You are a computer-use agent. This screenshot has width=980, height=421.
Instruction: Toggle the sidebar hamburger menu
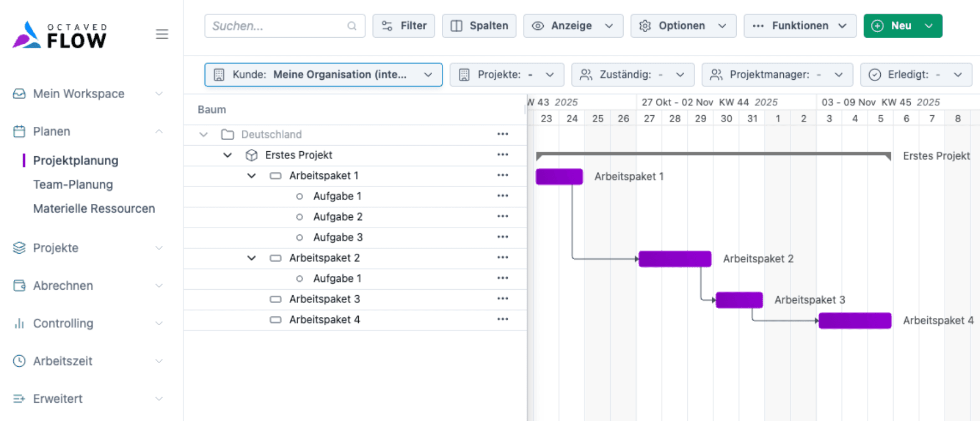(x=162, y=34)
